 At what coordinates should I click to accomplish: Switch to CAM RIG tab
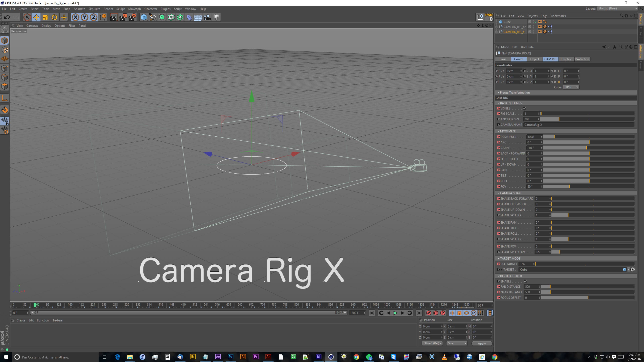tap(550, 59)
